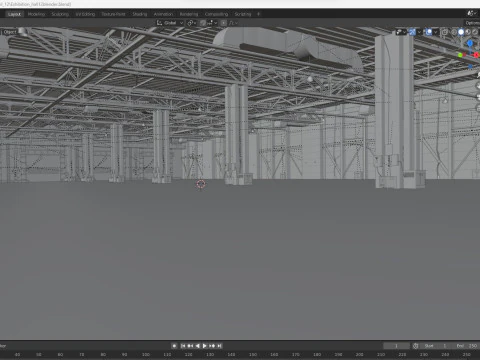
Task: Click the red X axis on navigation gizmo
Action: coord(476,55)
